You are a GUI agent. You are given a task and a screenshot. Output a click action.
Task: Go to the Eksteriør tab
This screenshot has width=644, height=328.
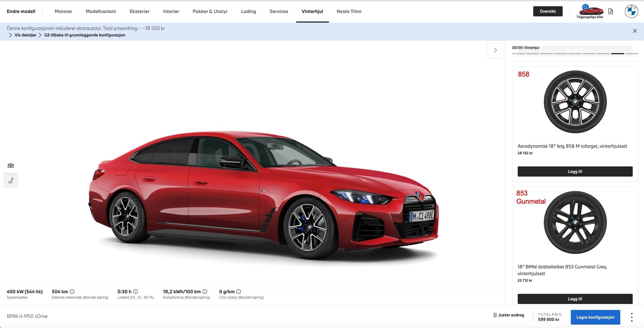click(139, 11)
